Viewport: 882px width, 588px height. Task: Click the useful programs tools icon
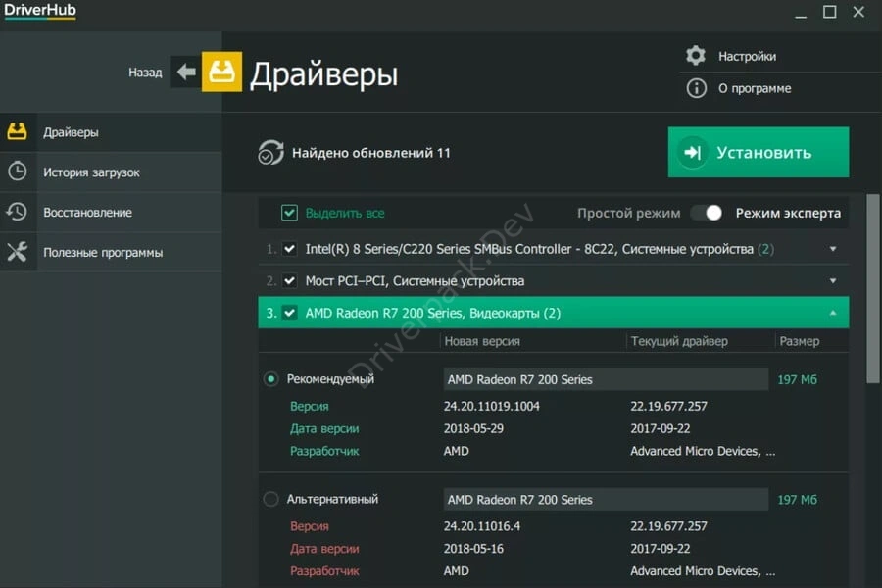pos(17,252)
